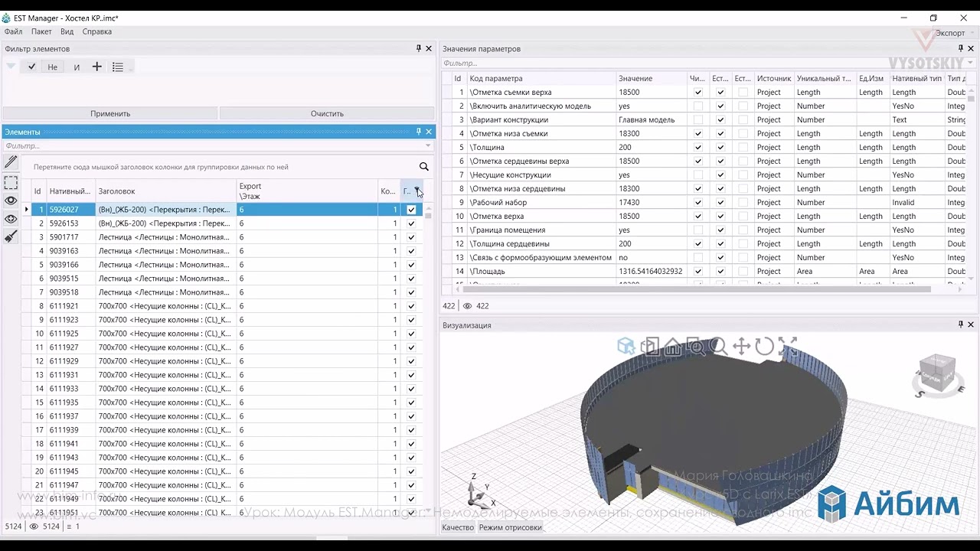Screen dimensions: 980x551
Task: Toggle the eye visibility tool in sidebar
Action: (x=11, y=201)
